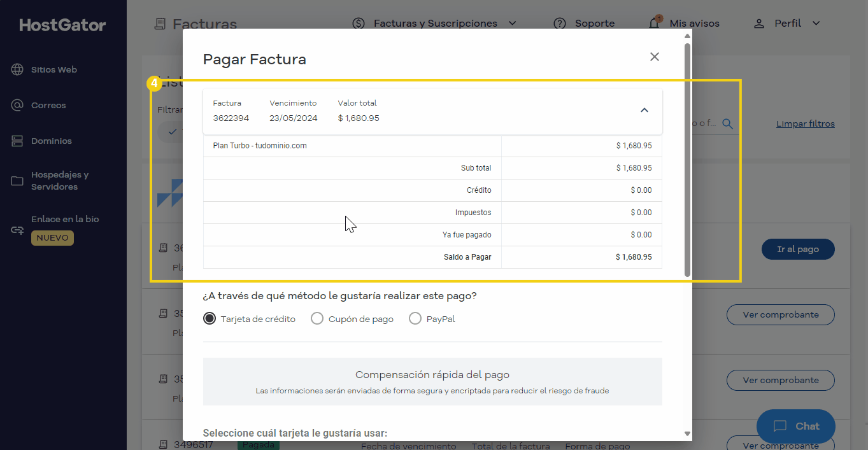The height and width of the screenshot is (450, 868).
Task: Click invoice number 3622394
Action: (x=231, y=118)
